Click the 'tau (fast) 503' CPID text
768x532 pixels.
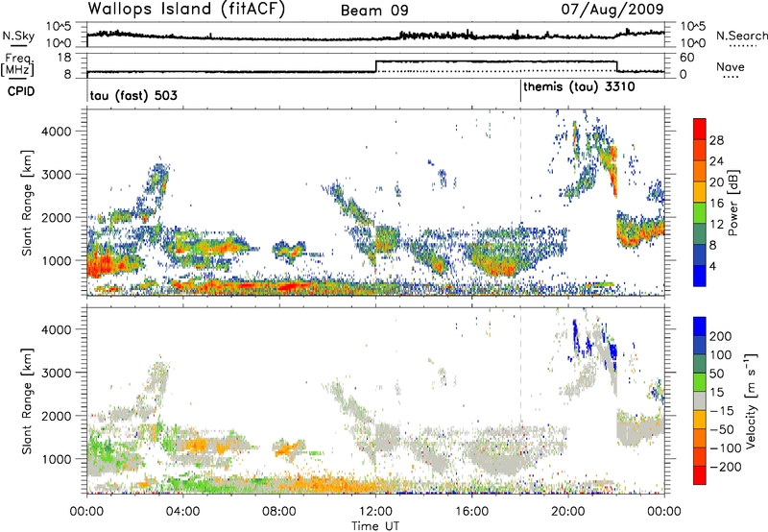(x=133, y=95)
